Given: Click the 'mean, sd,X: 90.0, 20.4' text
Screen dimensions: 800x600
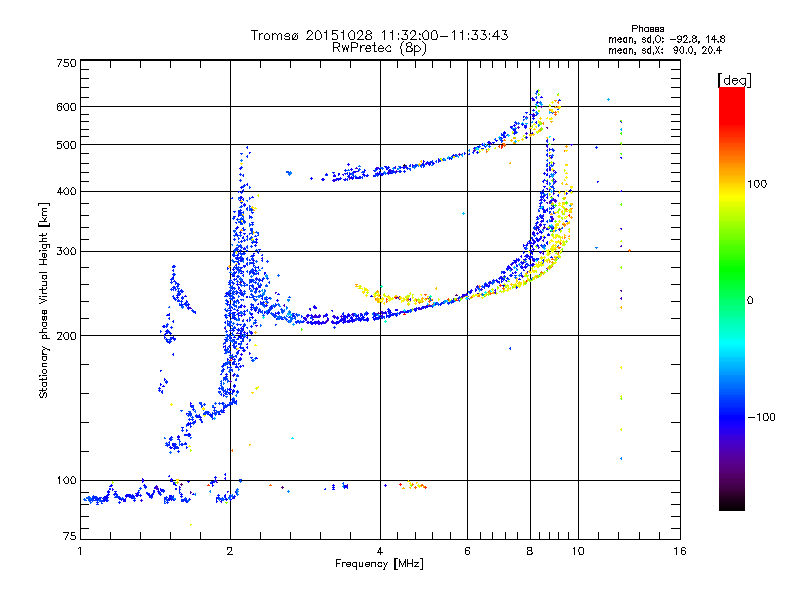Looking at the screenshot, I should [665, 50].
